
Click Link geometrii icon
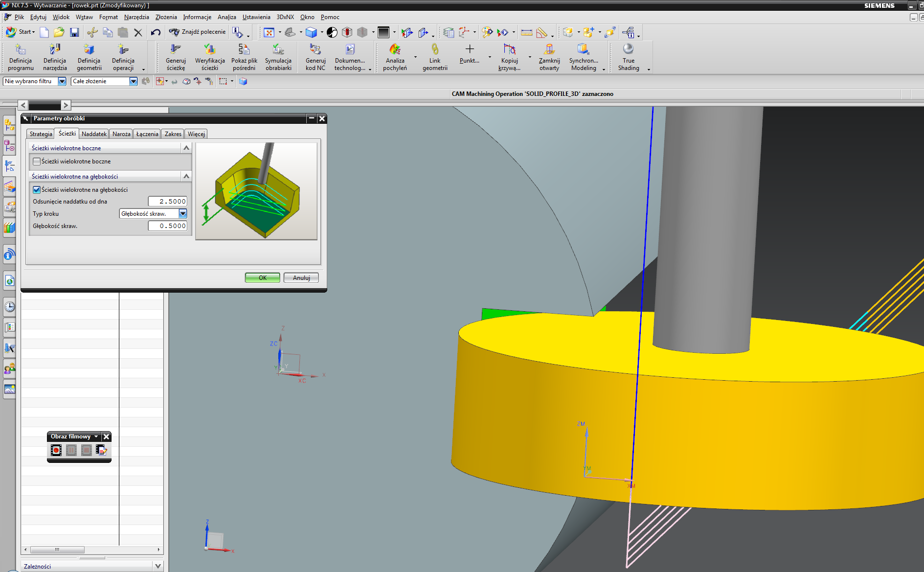click(x=435, y=57)
